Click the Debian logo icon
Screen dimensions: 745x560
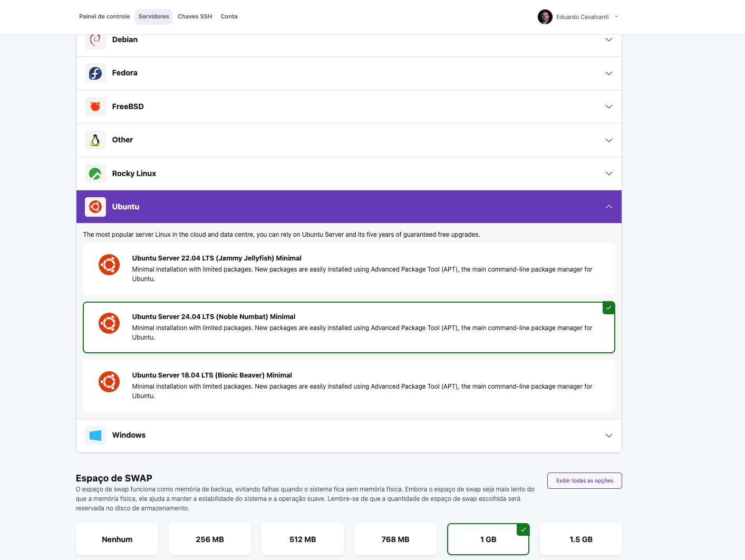click(95, 41)
